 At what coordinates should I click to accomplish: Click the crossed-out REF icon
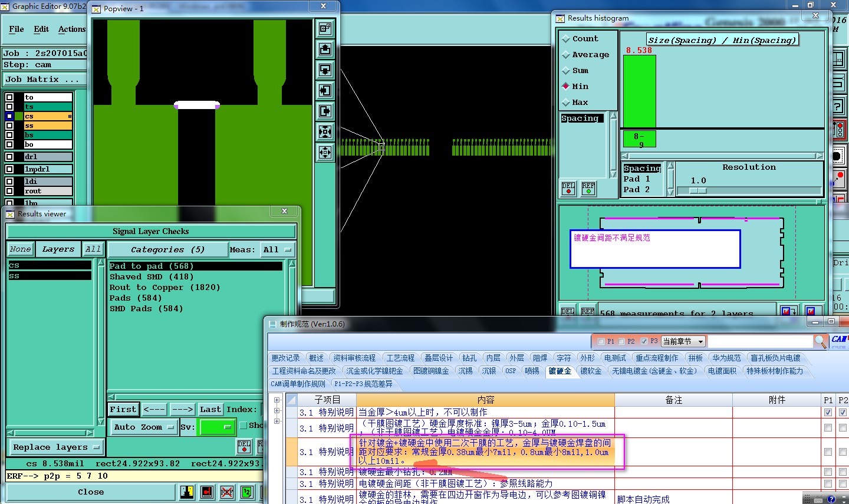click(227, 492)
